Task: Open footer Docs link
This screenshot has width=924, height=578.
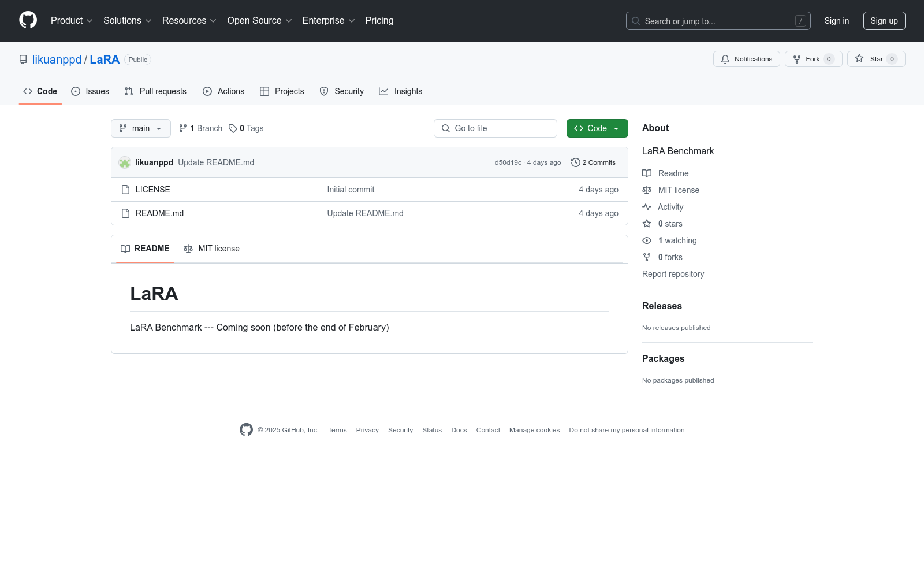Action: [x=459, y=430]
